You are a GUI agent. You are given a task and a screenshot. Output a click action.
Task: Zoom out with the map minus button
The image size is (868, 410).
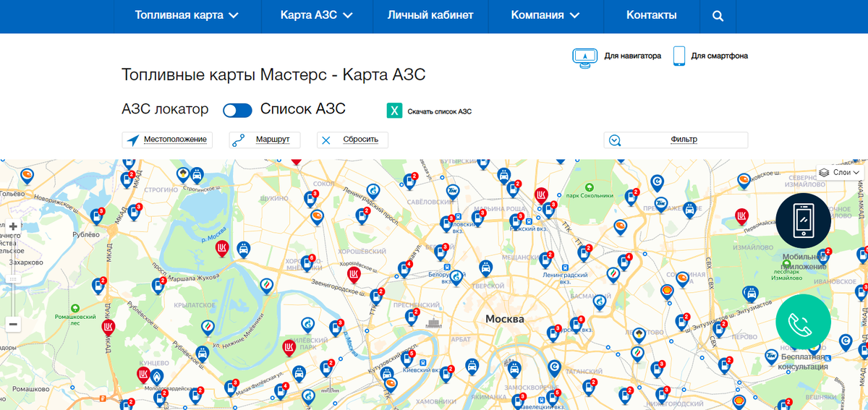(13, 325)
